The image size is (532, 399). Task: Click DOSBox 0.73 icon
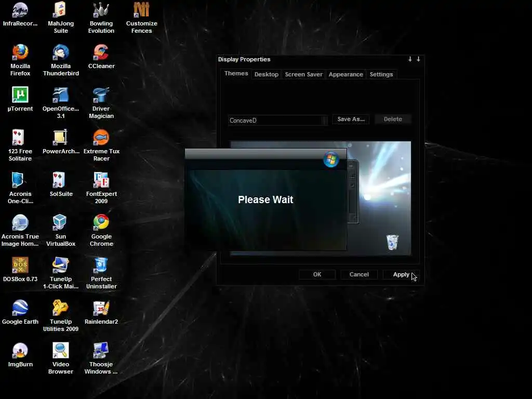pyautogui.click(x=20, y=270)
